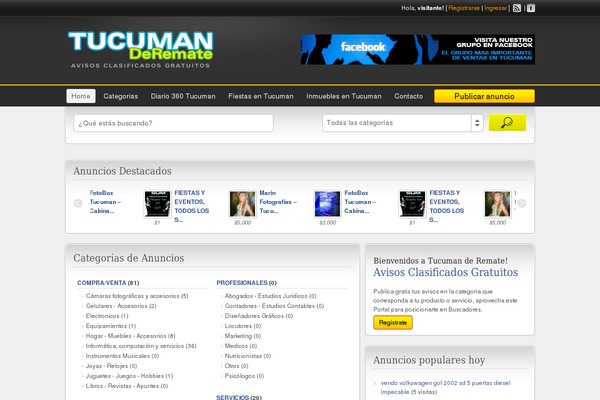
Task: Open the Contacto menu item
Action: click(x=409, y=96)
